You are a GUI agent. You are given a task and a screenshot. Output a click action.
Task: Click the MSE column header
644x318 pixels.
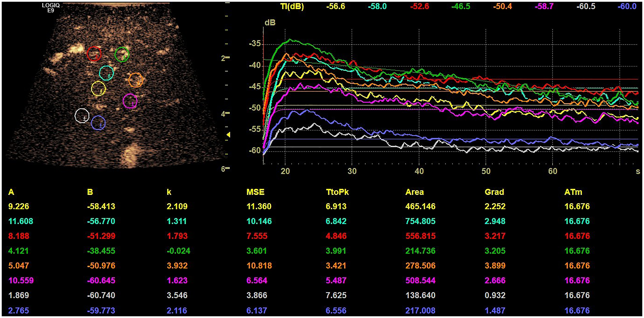(x=255, y=192)
